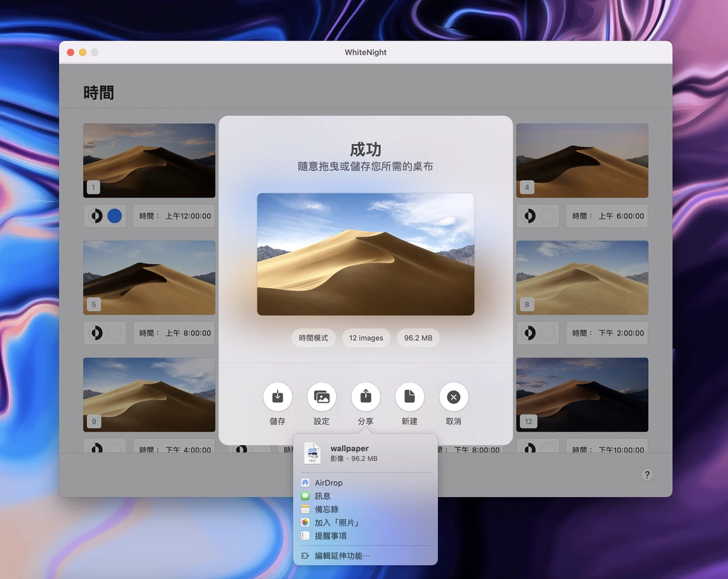
Task: Click time field 上午 8:00:00
Action: [174, 333]
